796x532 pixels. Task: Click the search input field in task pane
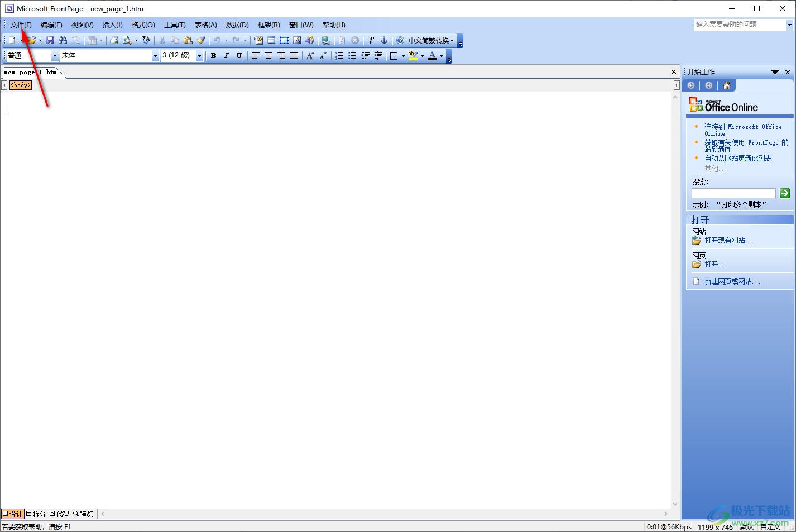pyautogui.click(x=733, y=193)
